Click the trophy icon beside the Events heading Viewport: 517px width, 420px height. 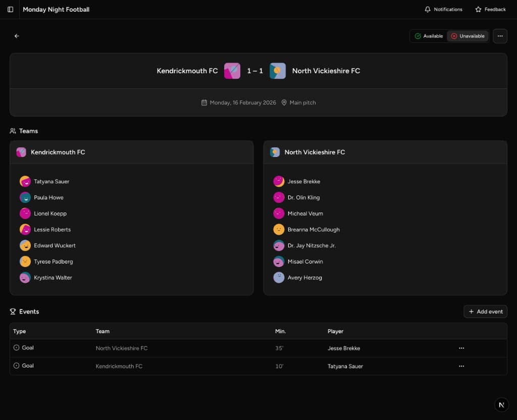pos(12,311)
